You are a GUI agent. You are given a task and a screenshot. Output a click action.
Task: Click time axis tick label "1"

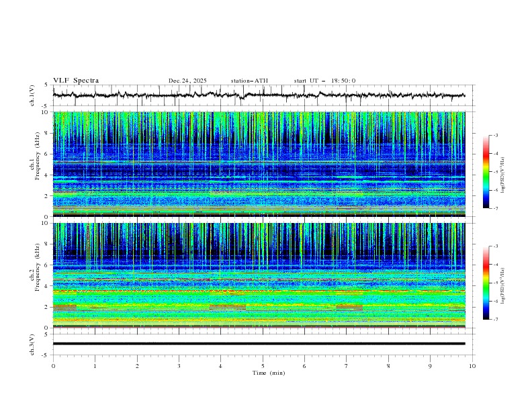(95, 366)
